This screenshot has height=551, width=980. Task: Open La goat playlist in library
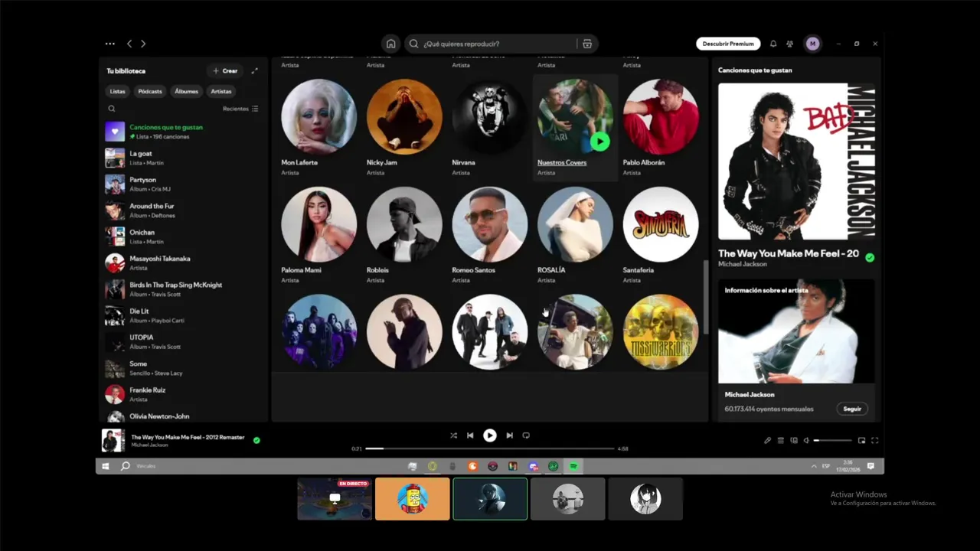pos(184,158)
